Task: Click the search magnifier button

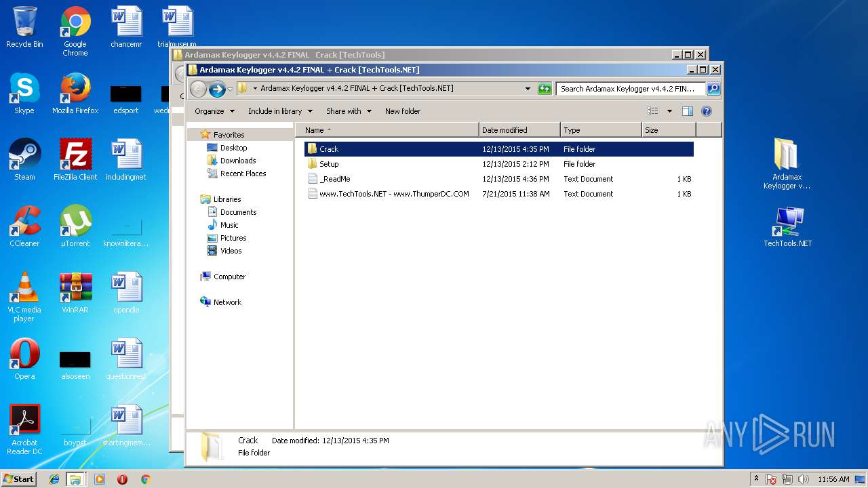Action: 713,89
